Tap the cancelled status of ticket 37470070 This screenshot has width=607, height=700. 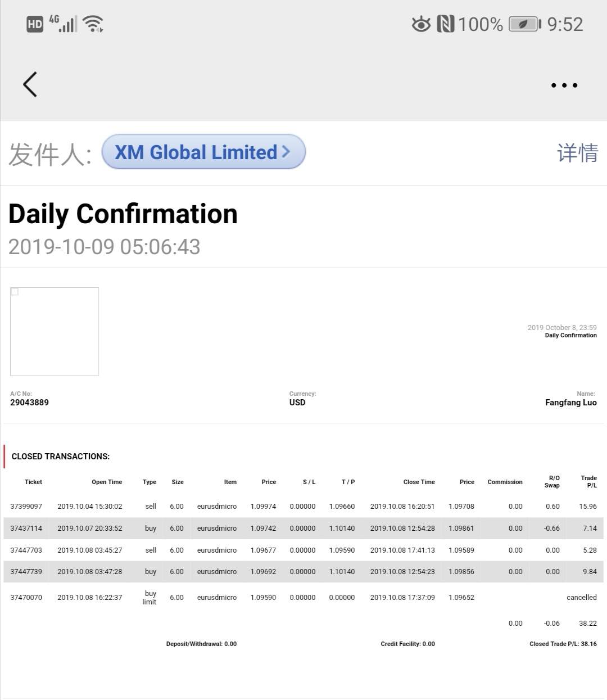[x=581, y=598]
